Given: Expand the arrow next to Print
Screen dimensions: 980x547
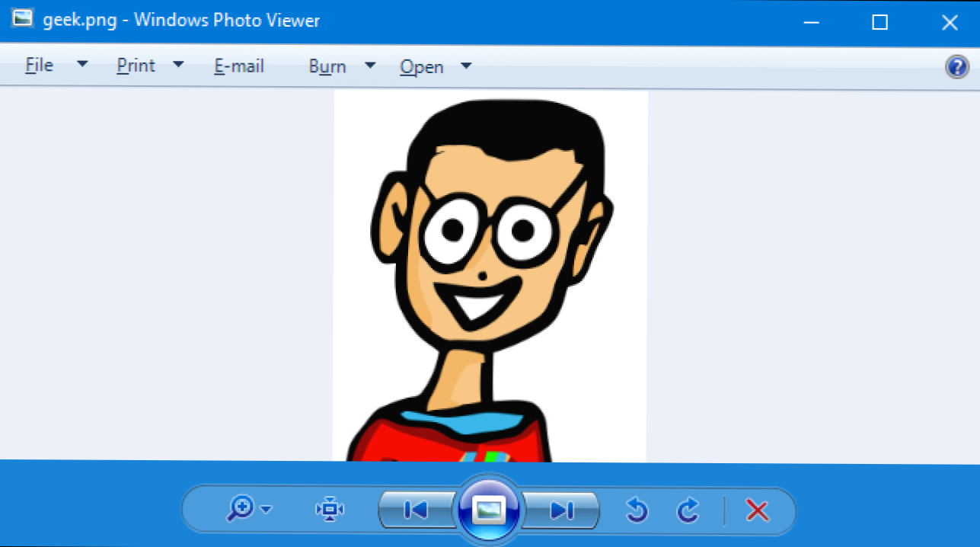Looking at the screenshot, I should tap(178, 66).
